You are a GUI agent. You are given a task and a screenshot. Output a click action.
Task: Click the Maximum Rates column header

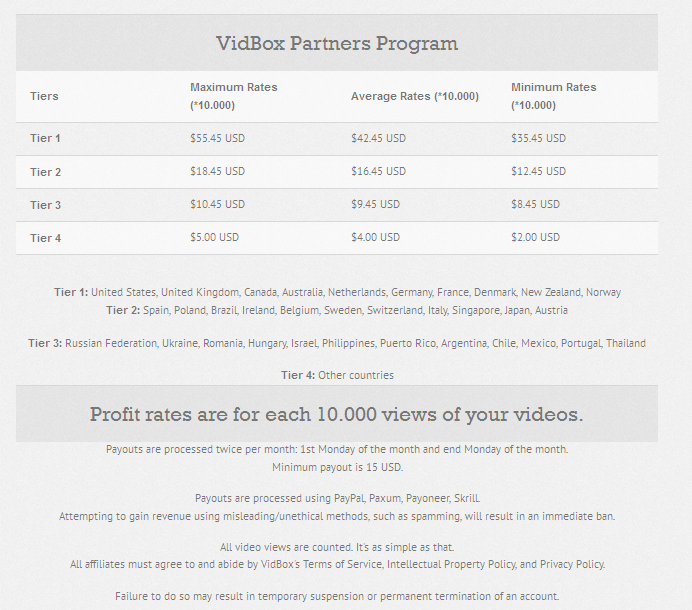(234, 96)
